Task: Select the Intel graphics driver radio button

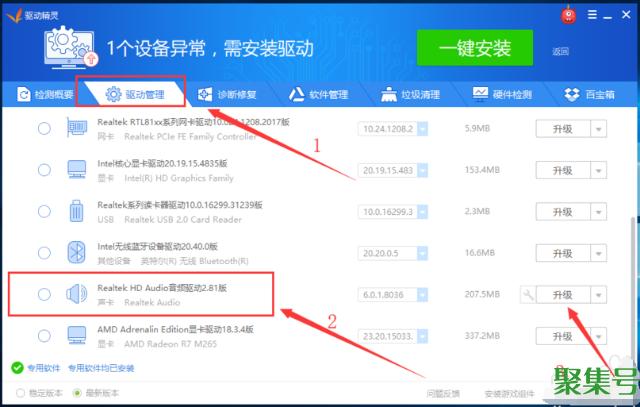Action: click(x=44, y=170)
